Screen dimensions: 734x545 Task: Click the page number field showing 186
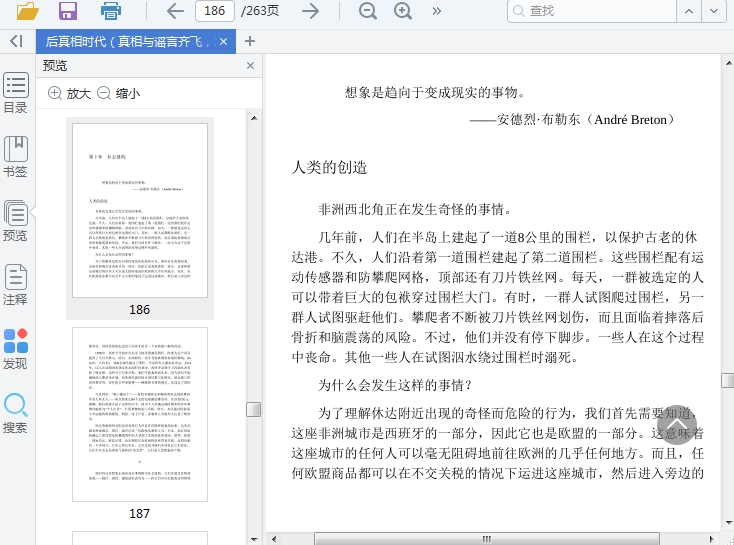click(214, 11)
